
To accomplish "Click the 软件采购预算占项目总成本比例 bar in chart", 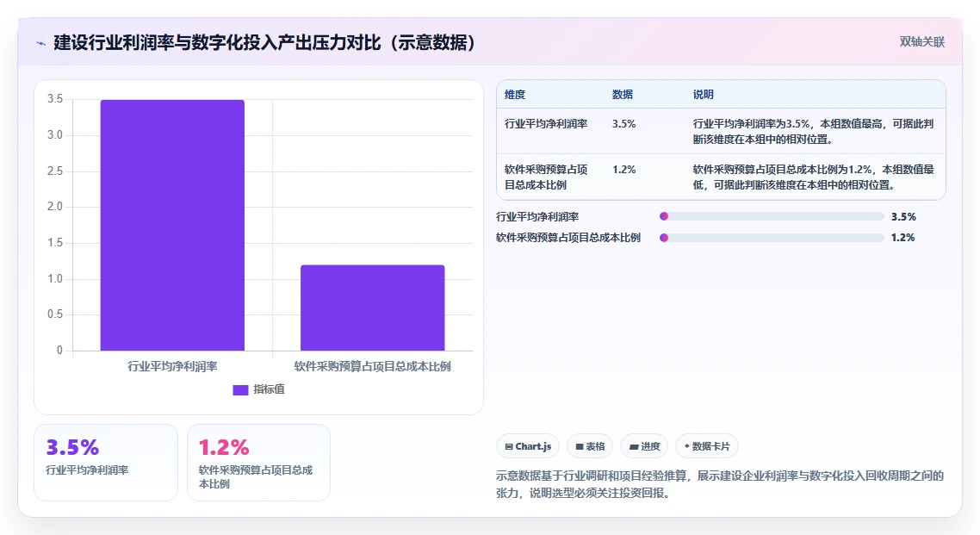I will 373,308.
